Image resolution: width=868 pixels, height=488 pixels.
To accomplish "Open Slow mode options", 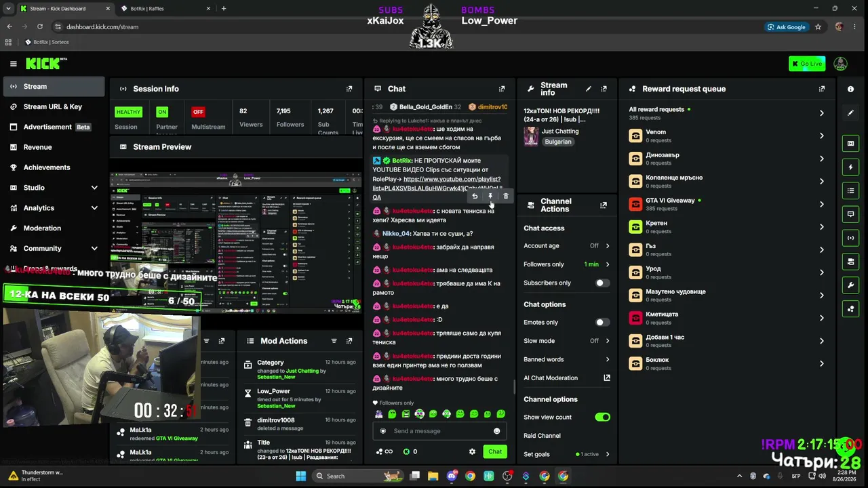I will pyautogui.click(x=567, y=341).
